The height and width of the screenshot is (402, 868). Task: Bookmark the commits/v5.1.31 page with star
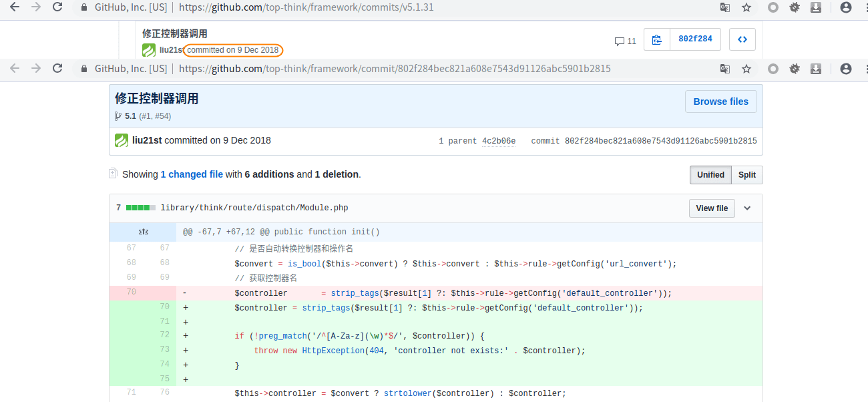coord(746,8)
